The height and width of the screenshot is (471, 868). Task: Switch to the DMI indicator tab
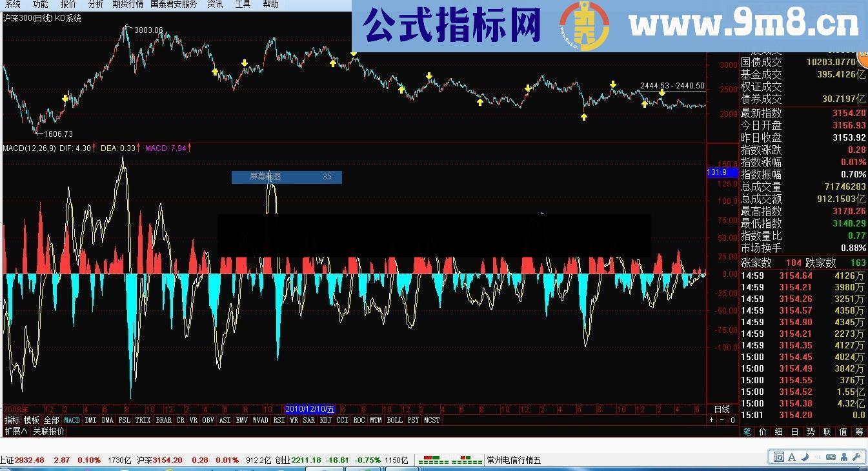point(90,420)
